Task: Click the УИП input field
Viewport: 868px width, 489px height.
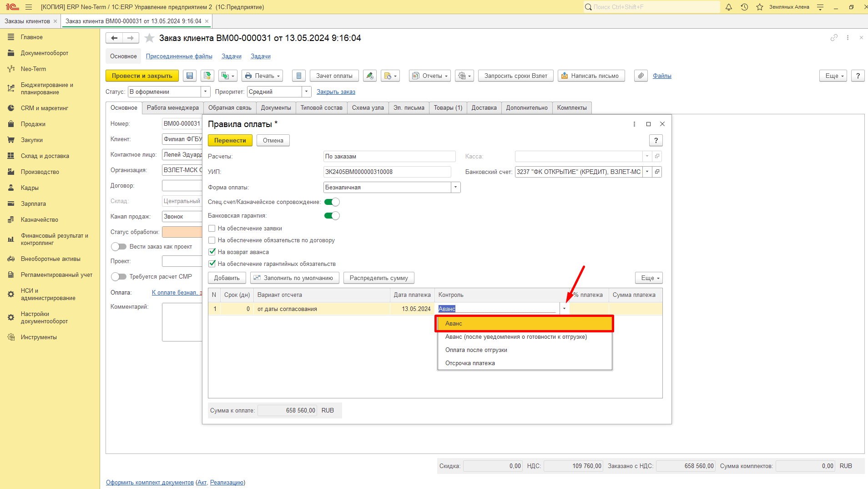Action: click(387, 172)
